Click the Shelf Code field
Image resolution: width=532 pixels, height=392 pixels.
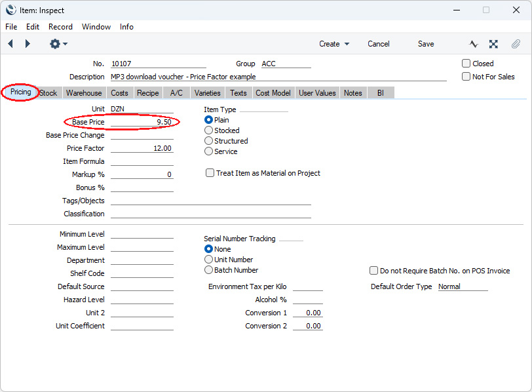[x=142, y=273]
